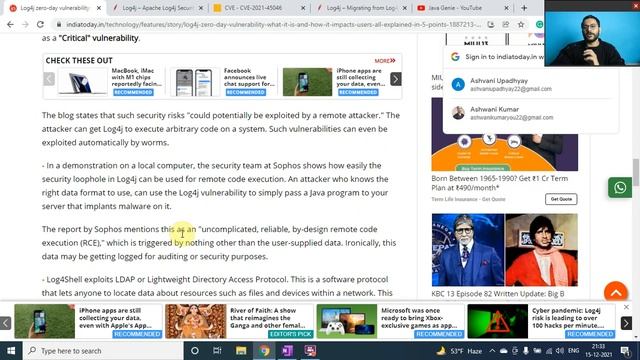Open carousel story iPhone apps still collecting data
The image size is (640, 360).
coord(361,77)
